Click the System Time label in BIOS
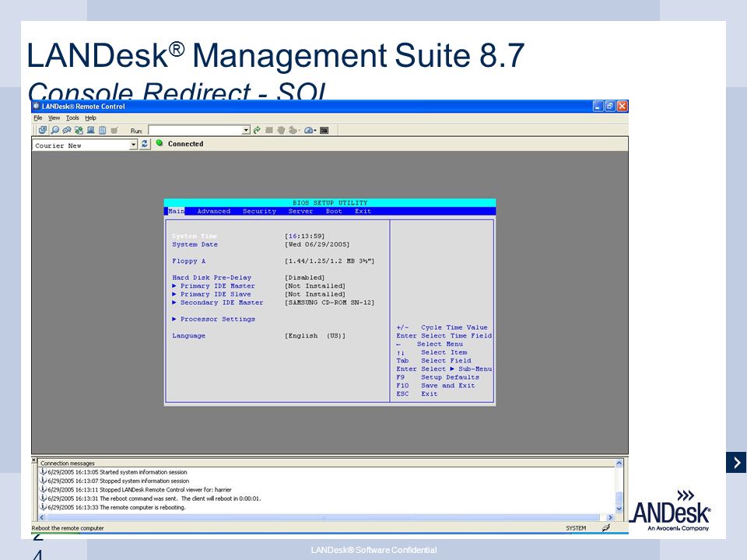This screenshot has width=747, height=560. coord(195,236)
